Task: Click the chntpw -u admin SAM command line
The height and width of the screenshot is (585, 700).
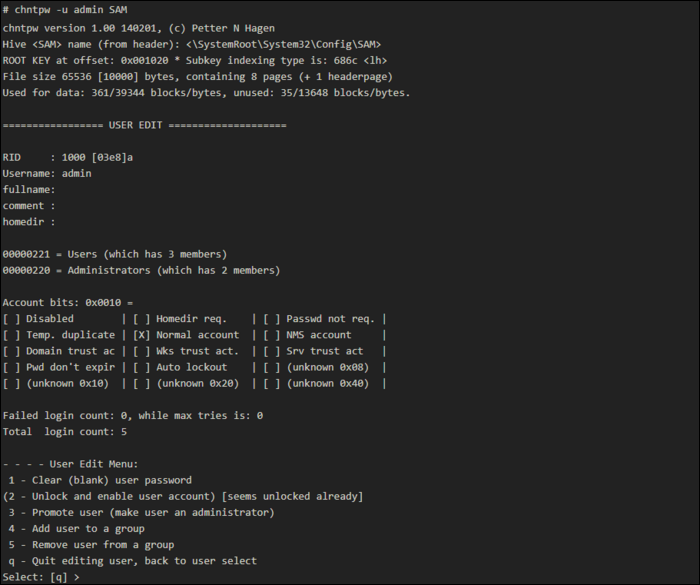Action: coord(65,9)
